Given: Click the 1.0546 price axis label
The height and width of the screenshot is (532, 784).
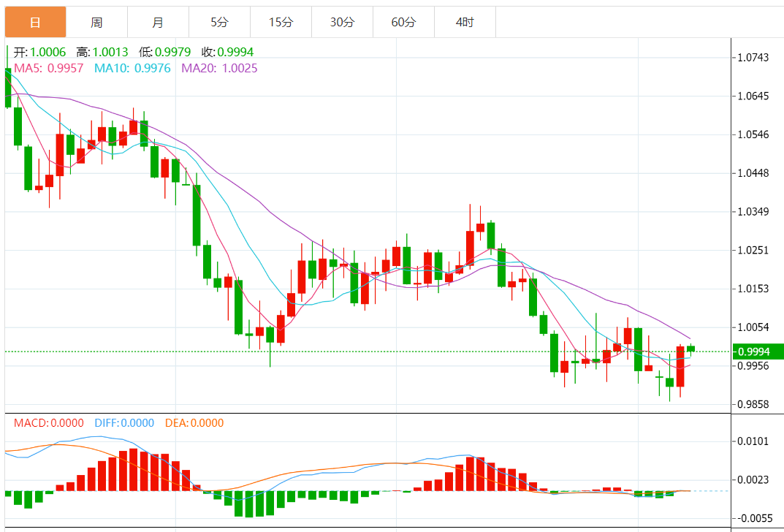Looking at the screenshot, I should pos(753,134).
